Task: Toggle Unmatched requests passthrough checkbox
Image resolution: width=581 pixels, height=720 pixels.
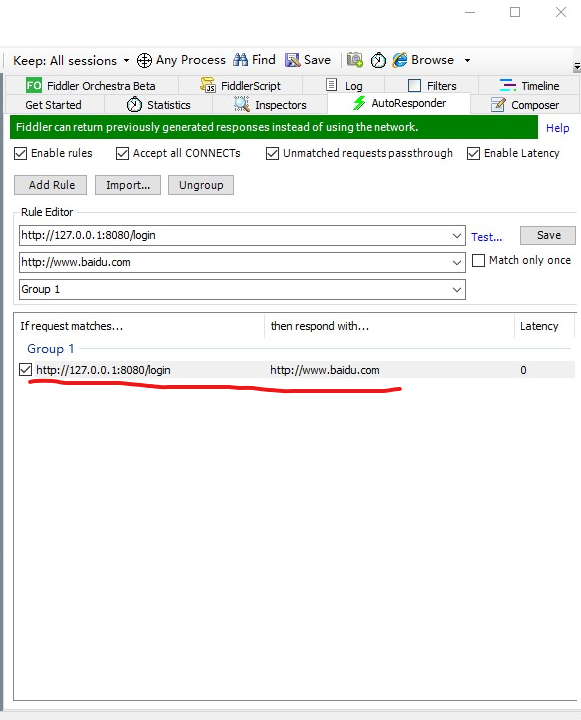Action: pos(272,153)
